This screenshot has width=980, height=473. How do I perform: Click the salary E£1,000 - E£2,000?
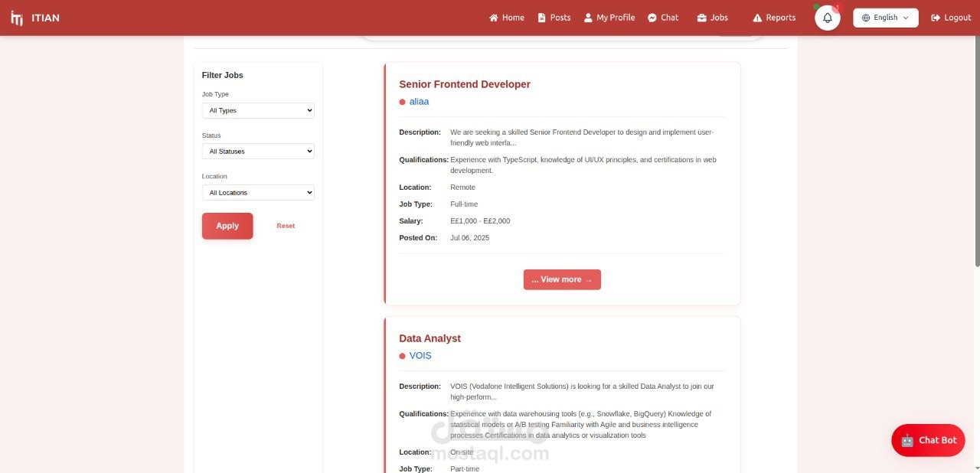point(480,221)
